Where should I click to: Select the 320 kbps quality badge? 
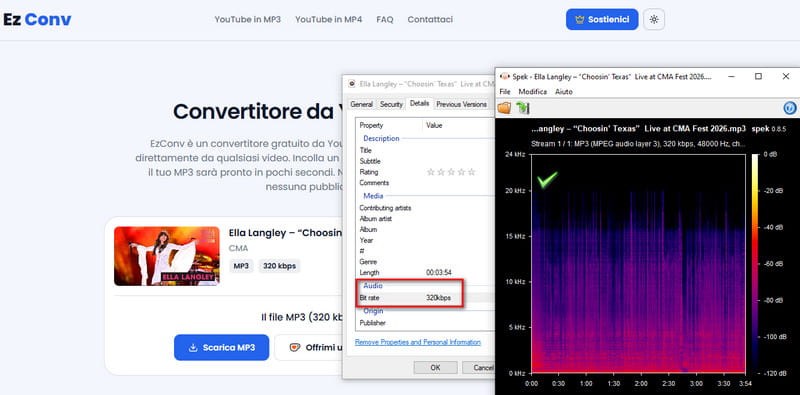pos(279,266)
